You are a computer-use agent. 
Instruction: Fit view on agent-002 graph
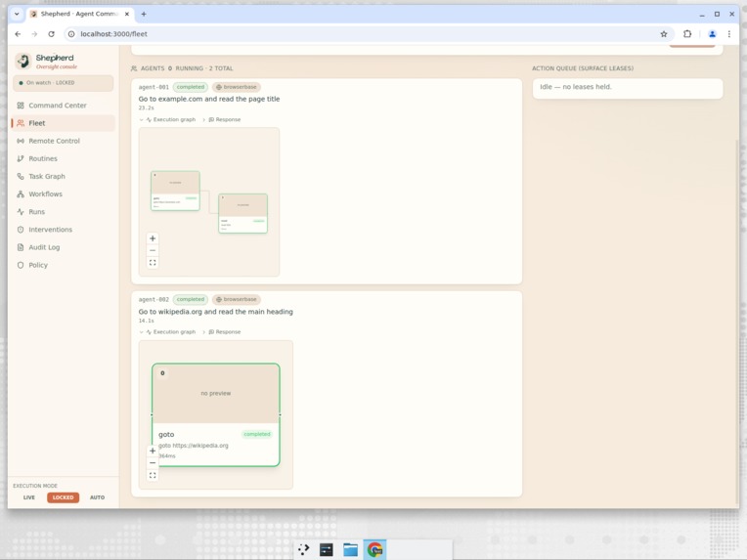point(153,475)
